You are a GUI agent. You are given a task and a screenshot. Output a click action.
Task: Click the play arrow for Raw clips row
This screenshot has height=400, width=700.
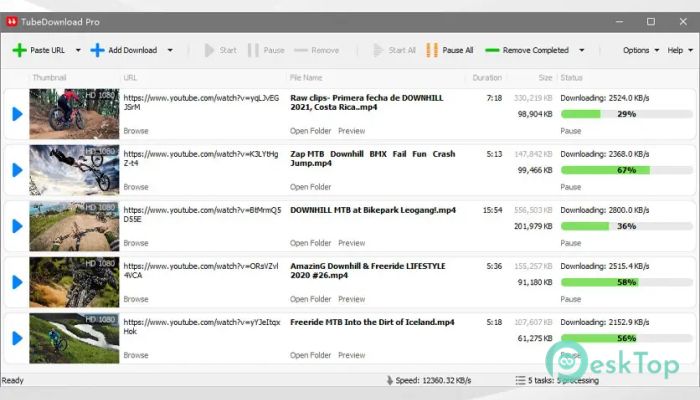pos(17,114)
